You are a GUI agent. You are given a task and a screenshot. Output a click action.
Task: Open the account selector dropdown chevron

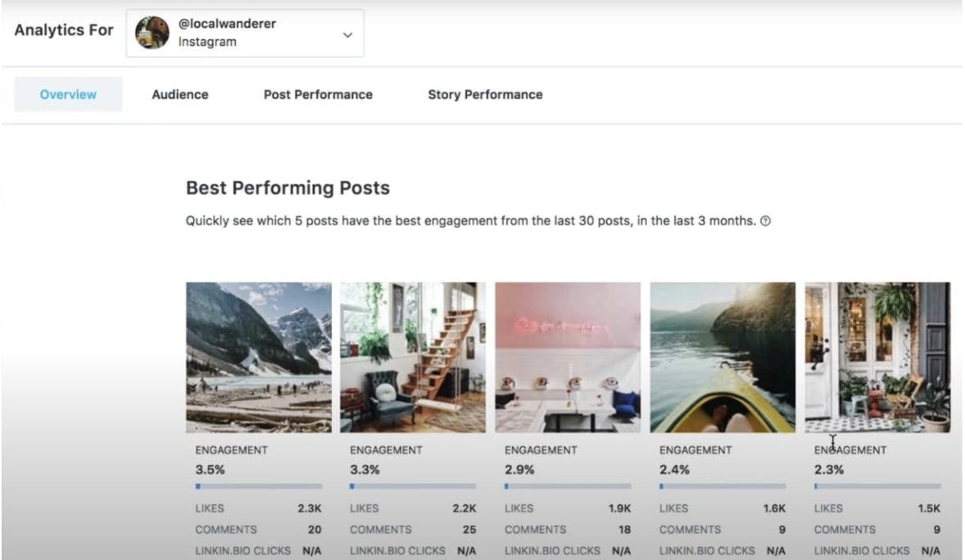pyautogui.click(x=347, y=34)
